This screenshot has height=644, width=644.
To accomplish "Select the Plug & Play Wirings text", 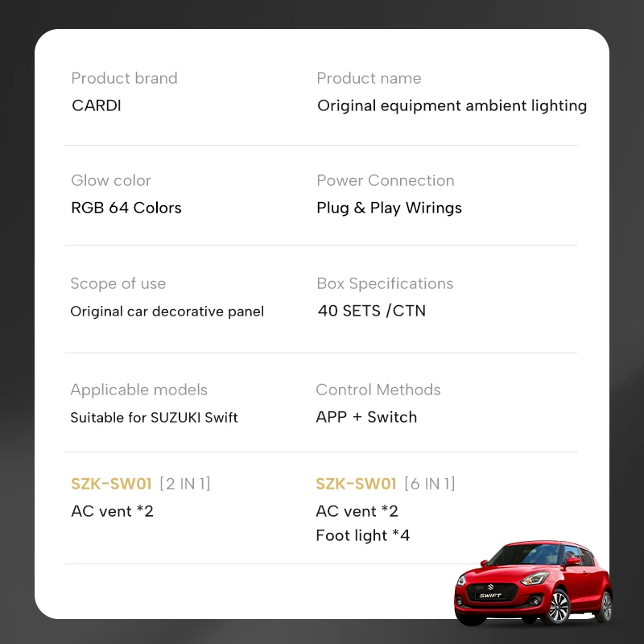I will coord(390,208).
